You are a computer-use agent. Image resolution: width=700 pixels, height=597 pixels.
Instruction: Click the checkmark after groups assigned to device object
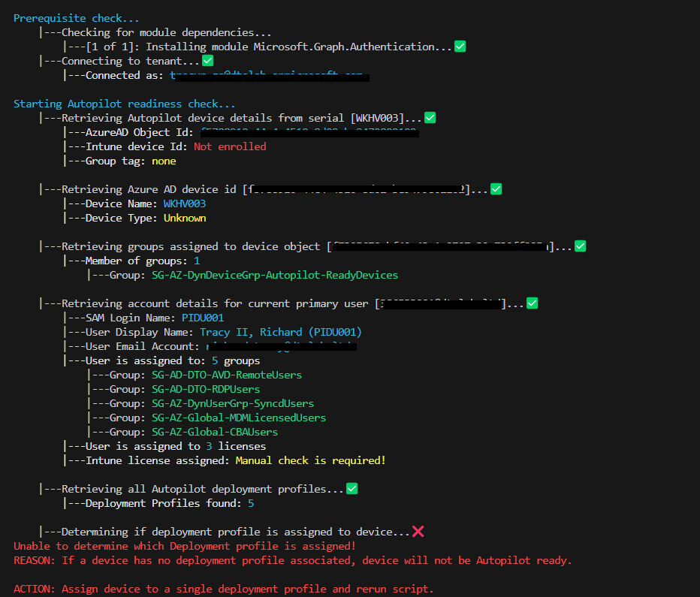(580, 246)
